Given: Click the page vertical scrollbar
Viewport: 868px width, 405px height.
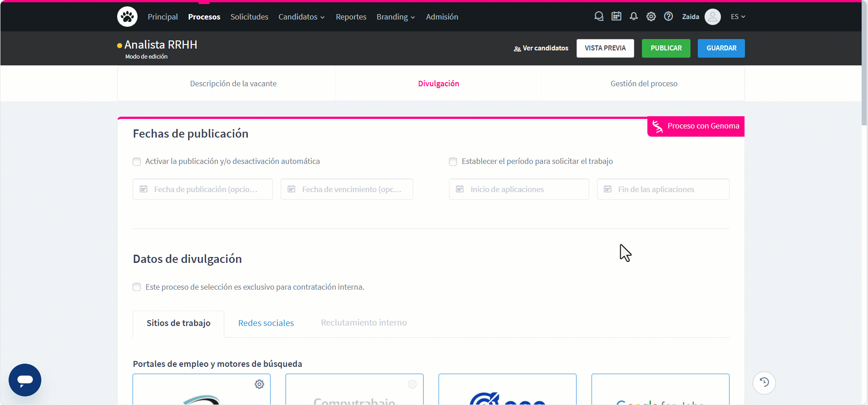Looking at the screenshot, I should pyautogui.click(x=864, y=64).
